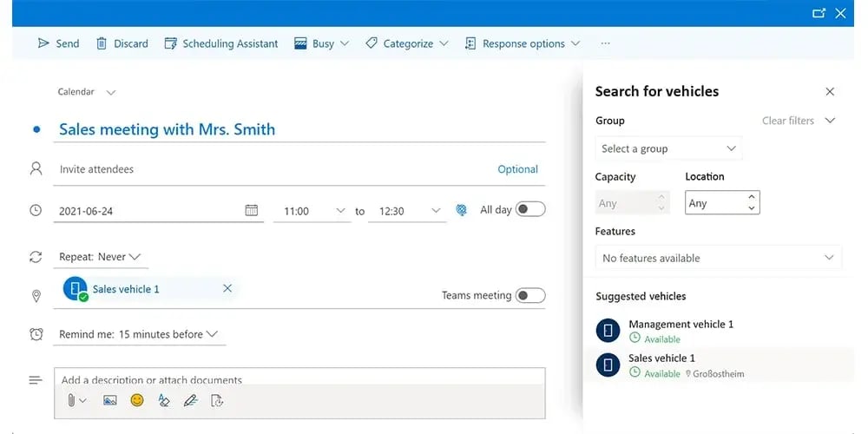Open Remind me 15 minutes before dropdown

point(138,334)
